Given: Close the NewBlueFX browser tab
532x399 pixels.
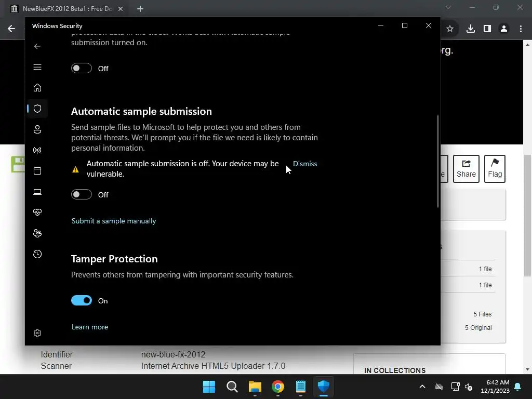Looking at the screenshot, I should 121,9.
